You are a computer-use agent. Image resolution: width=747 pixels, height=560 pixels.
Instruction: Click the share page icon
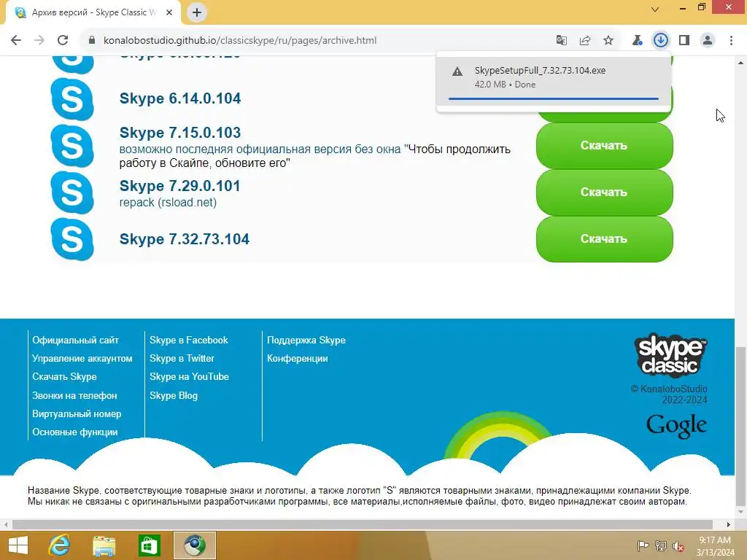(x=585, y=41)
